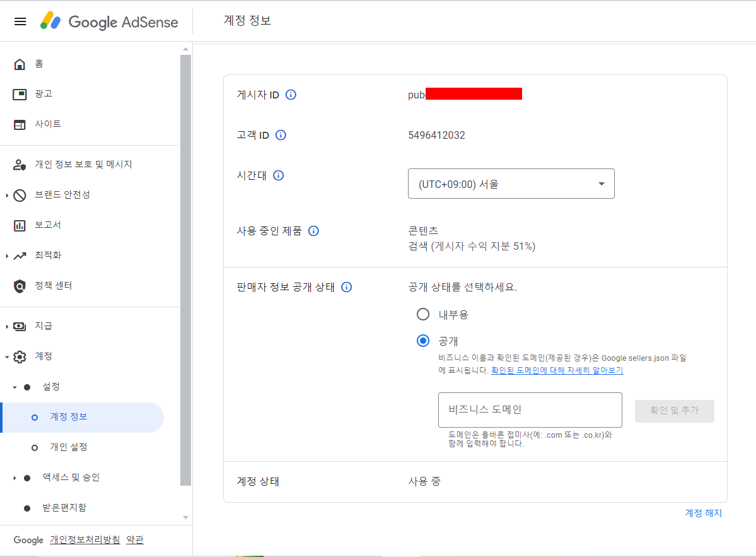Collapse the 설정 submenu arrow

coord(15,387)
